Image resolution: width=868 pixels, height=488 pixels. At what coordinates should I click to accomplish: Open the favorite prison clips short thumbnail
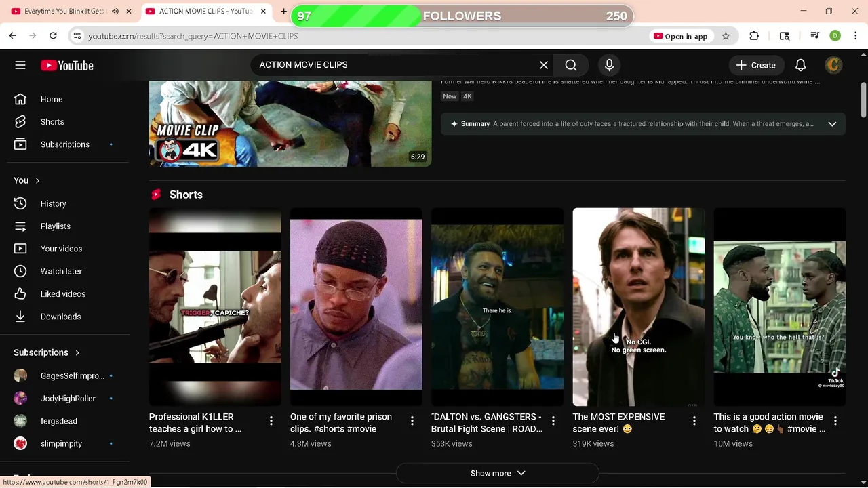[356, 307]
